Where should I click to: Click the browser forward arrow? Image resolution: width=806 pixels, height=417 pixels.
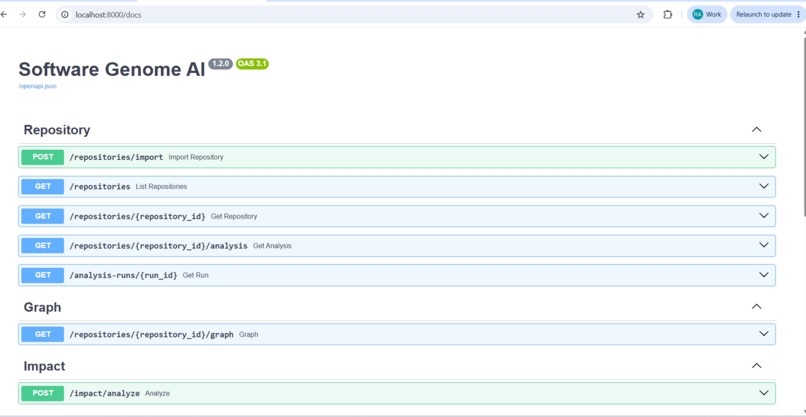coord(23,14)
